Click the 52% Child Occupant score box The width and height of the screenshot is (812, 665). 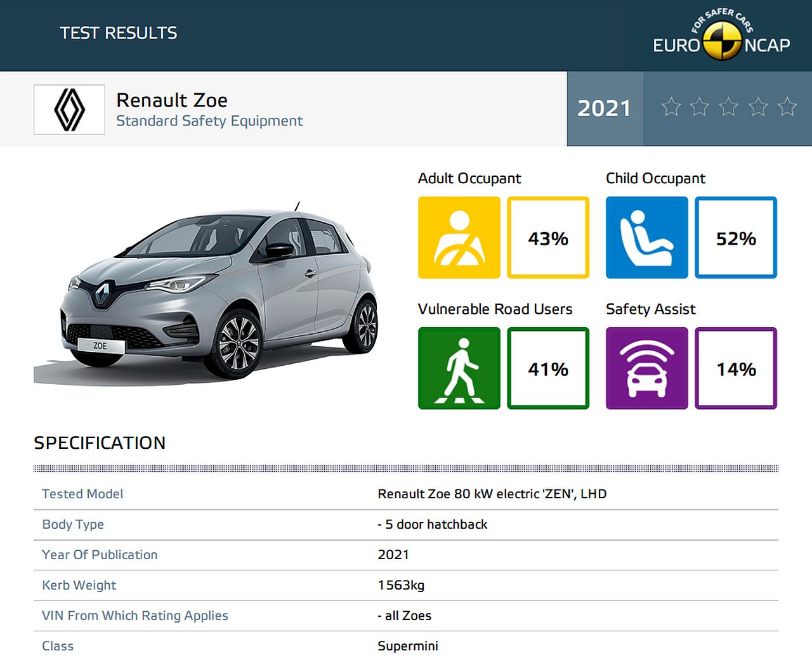[x=736, y=238]
